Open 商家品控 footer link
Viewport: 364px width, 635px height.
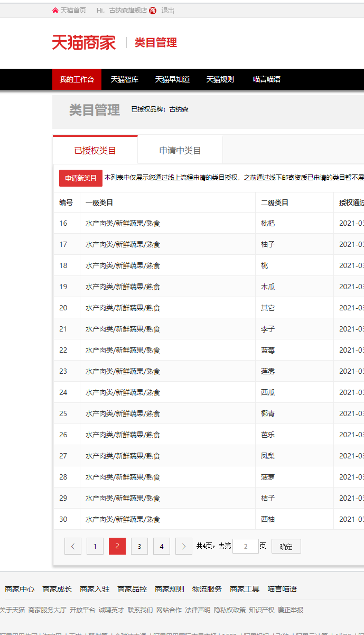point(132,589)
